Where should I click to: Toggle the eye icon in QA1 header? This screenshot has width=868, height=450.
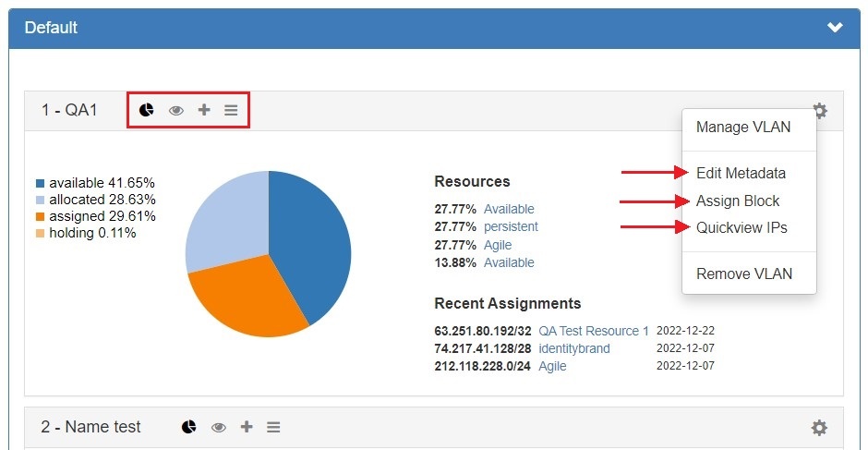coord(175,110)
